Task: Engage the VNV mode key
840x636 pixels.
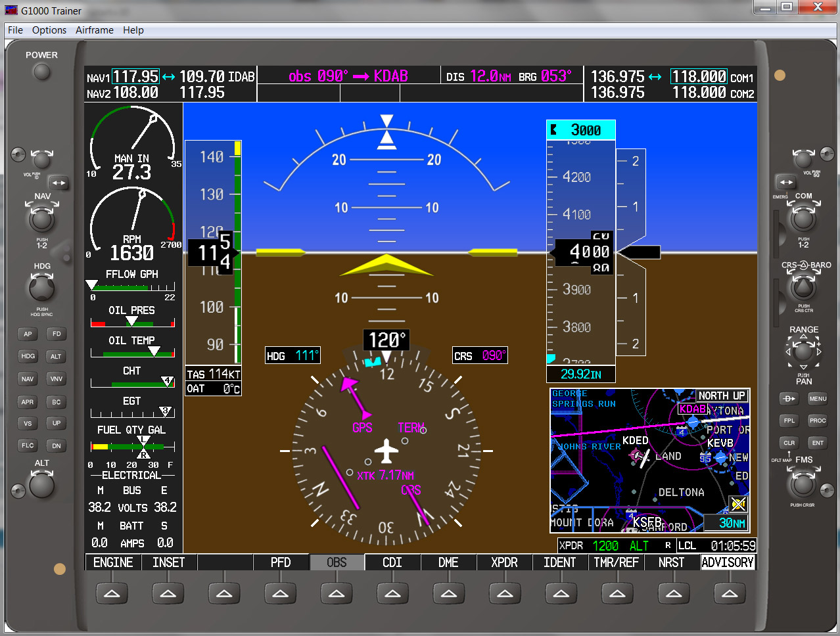Action: click(57, 378)
